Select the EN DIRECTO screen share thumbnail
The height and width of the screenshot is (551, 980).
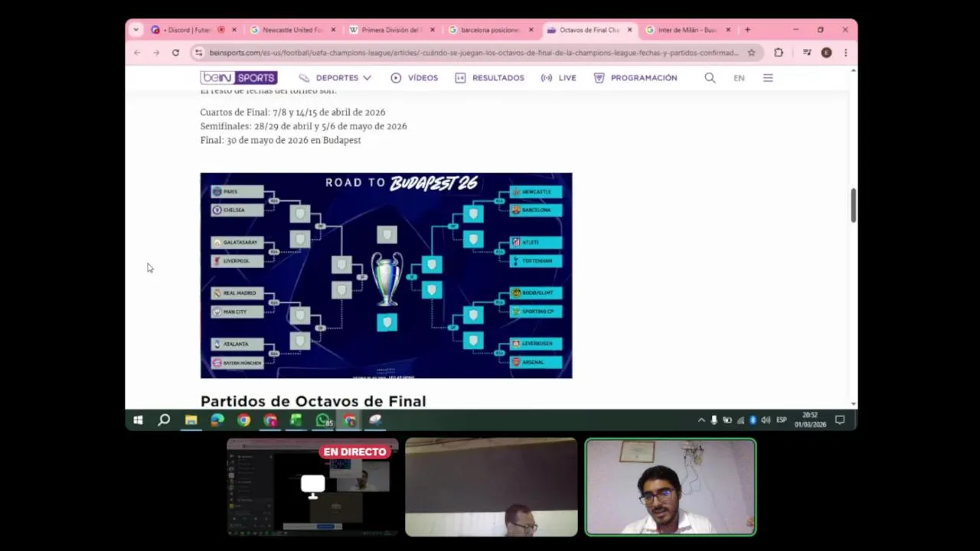[312, 487]
